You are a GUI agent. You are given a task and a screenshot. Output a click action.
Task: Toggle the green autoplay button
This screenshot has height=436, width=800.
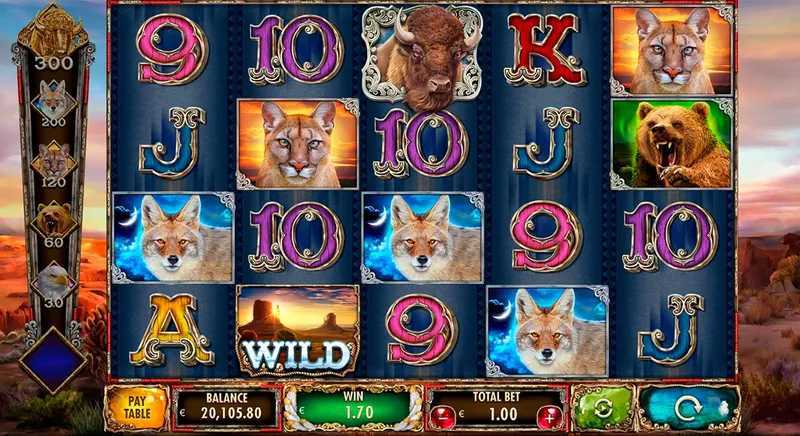(x=603, y=408)
